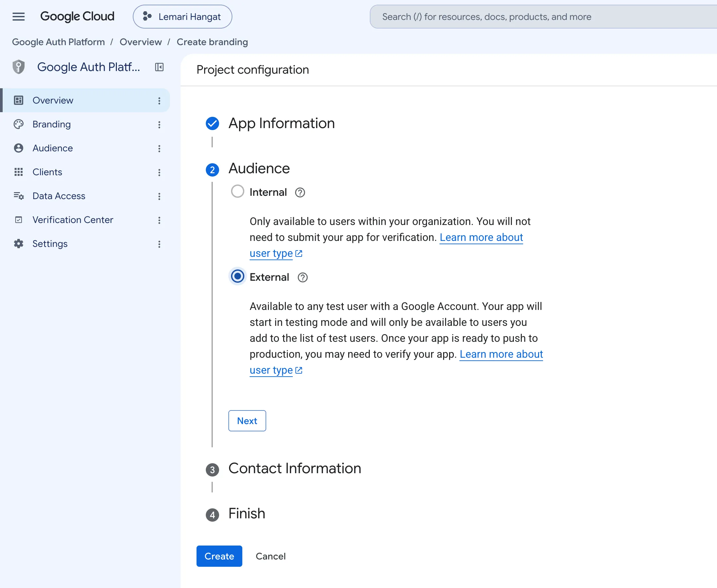
Task: Click the Cancel button
Action: point(271,556)
